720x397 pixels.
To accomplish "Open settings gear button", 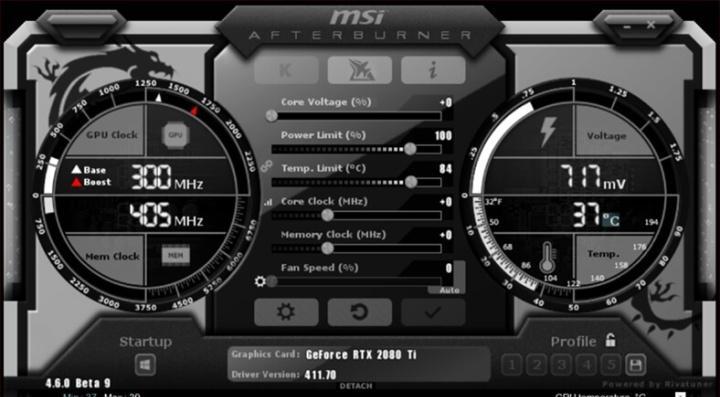I will [286, 313].
